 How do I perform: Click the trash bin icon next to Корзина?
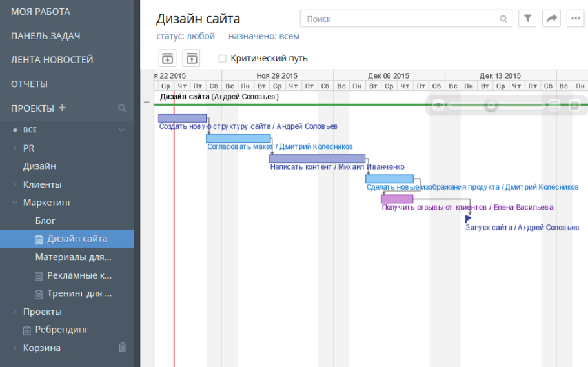[122, 347]
